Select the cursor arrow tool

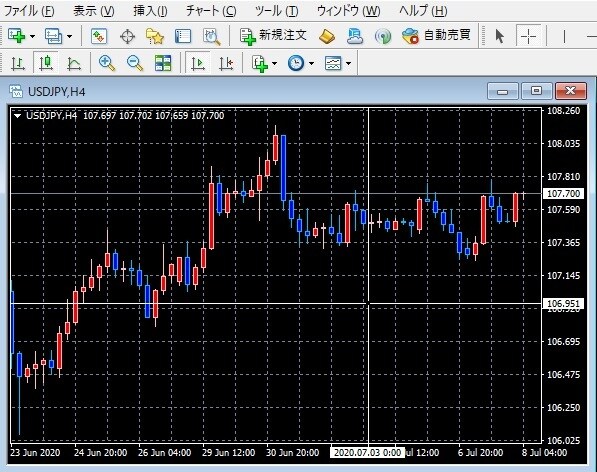click(x=500, y=37)
